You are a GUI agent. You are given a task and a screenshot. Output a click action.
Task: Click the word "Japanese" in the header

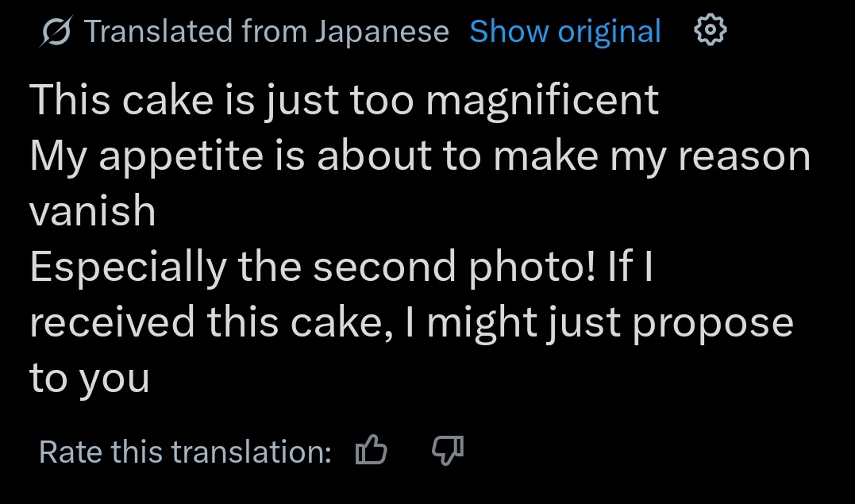[381, 32]
